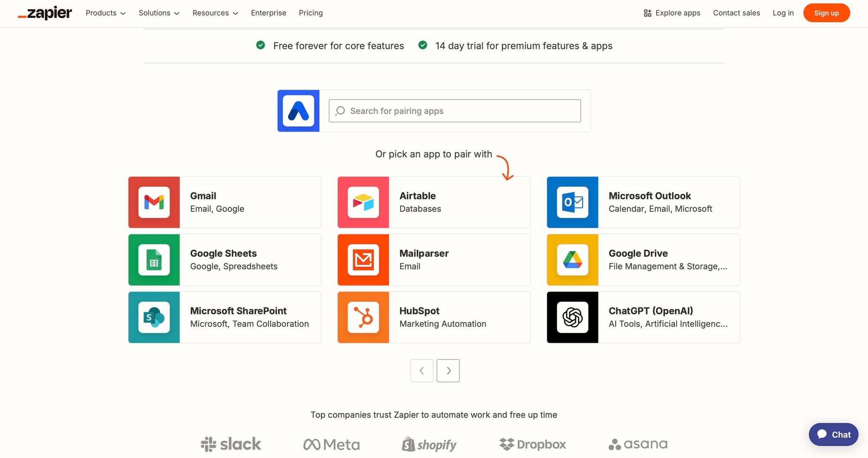The image size is (868, 458).
Task: Go to next page of apps
Action: 448,371
